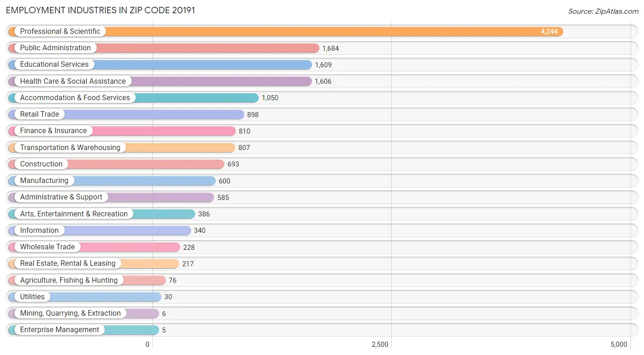Viewport: 644px width, 355px height.
Task: Click the Utilities label
Action: click(x=33, y=297)
